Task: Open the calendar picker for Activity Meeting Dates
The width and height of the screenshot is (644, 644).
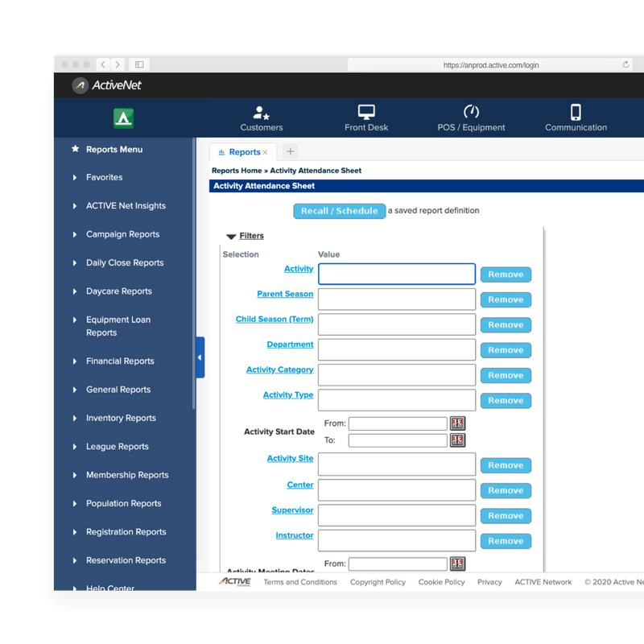Action: [457, 563]
